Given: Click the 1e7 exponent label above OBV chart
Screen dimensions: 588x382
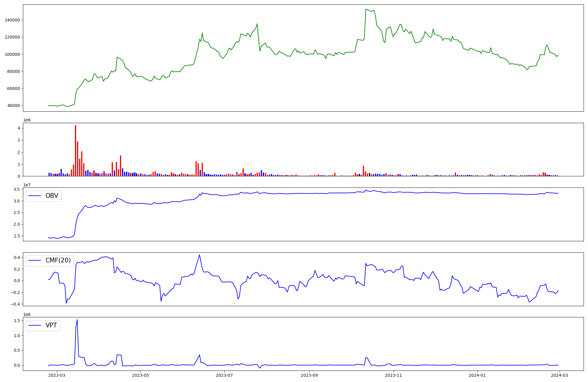Looking at the screenshot, I should tap(27, 185).
